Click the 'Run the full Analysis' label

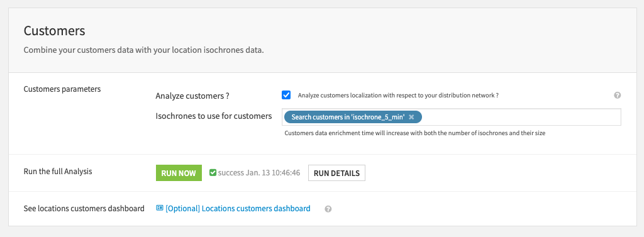tap(58, 171)
